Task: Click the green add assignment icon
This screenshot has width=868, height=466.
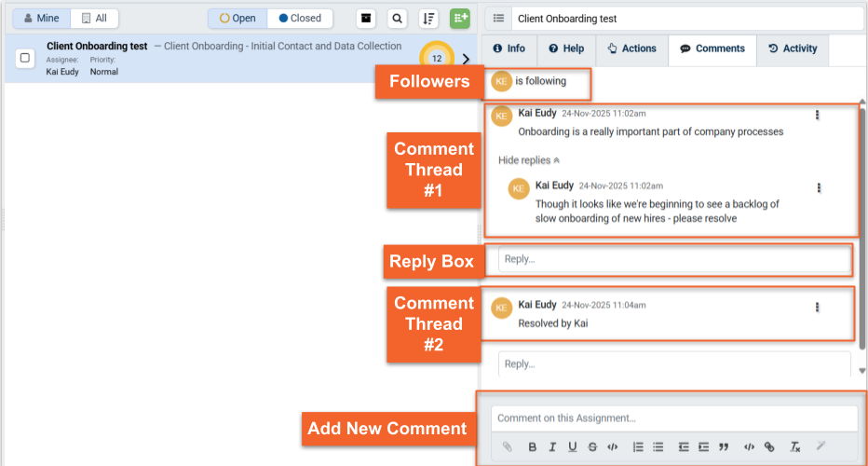Action: (x=459, y=19)
